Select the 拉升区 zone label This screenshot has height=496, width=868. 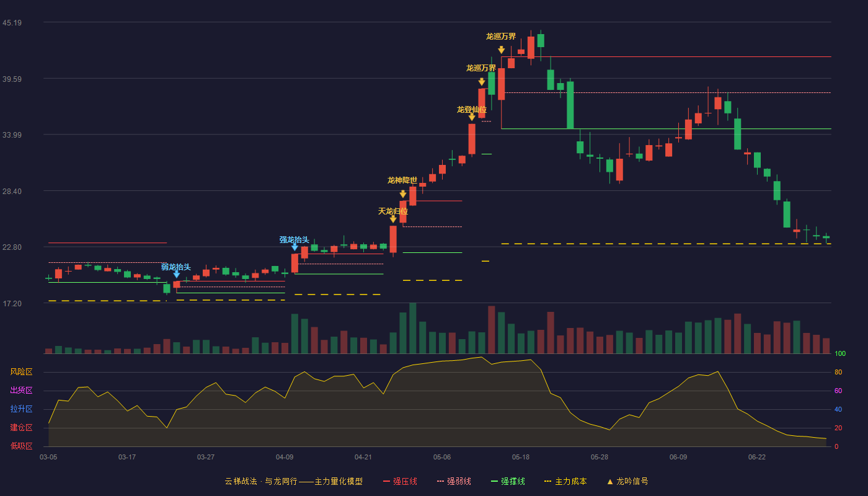pos(21,409)
